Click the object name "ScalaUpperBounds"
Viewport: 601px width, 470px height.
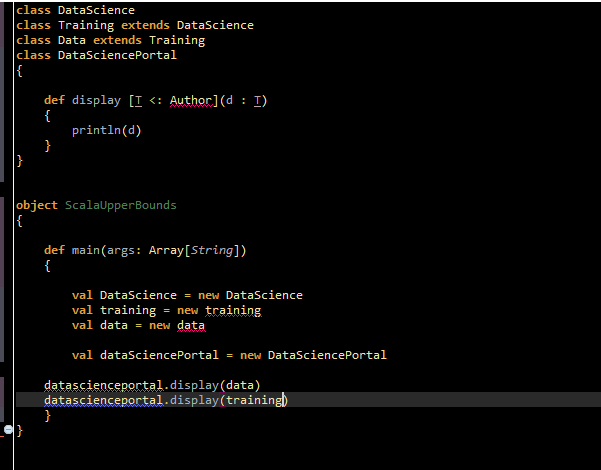[121, 205]
